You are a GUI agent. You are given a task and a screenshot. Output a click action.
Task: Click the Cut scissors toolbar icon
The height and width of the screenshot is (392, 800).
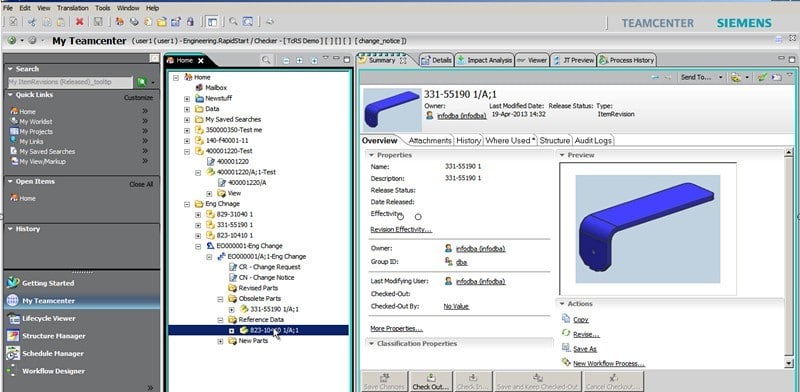[32, 22]
